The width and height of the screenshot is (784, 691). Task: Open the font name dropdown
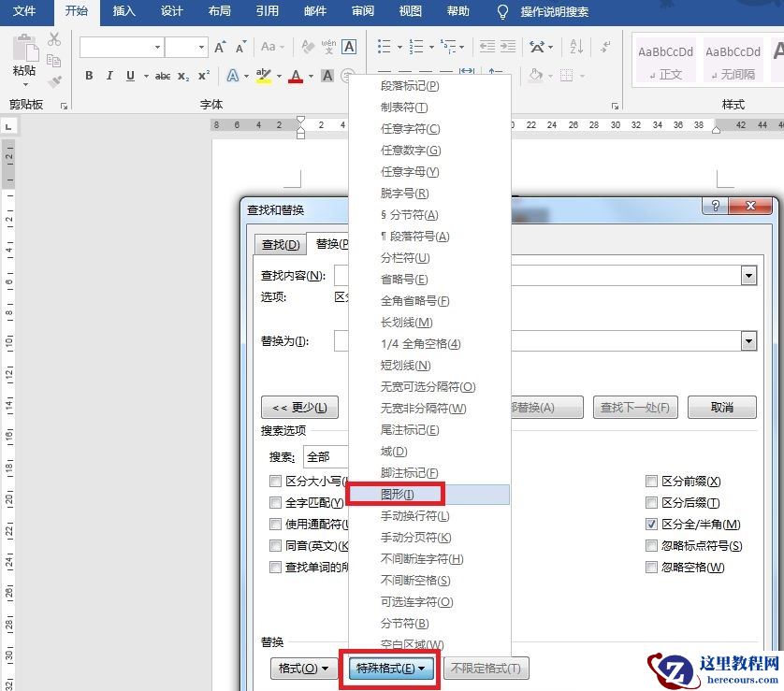click(157, 48)
